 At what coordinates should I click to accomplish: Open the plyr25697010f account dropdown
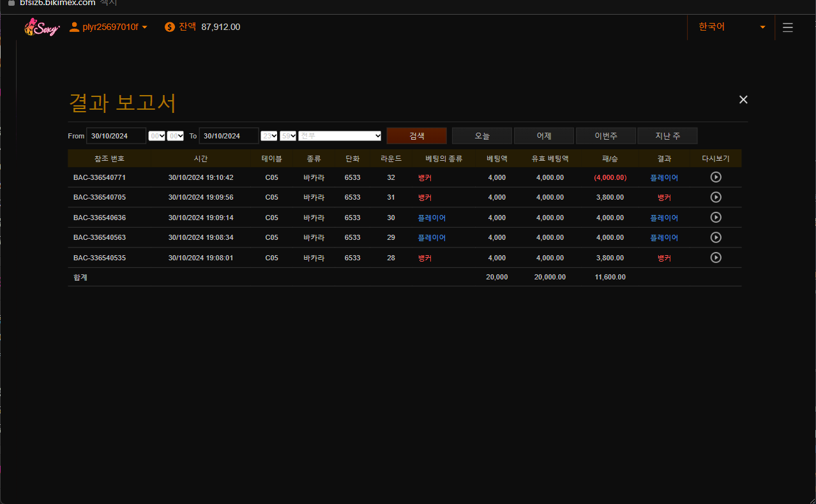pyautogui.click(x=109, y=27)
